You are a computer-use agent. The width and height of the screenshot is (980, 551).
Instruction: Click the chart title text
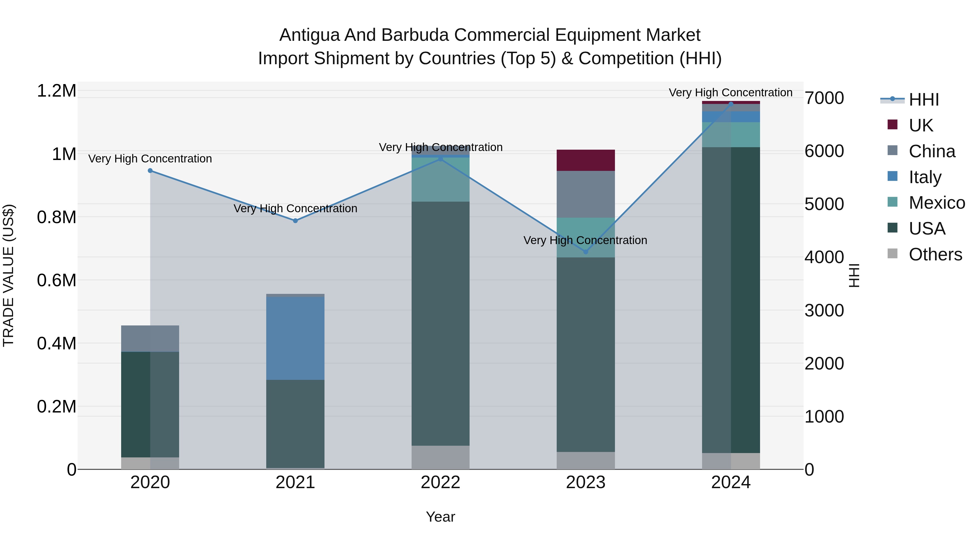490,46
